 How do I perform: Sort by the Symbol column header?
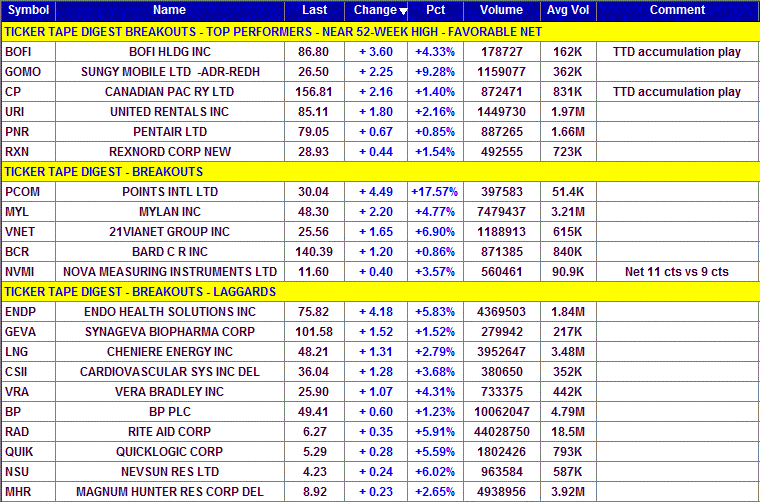click(x=28, y=10)
